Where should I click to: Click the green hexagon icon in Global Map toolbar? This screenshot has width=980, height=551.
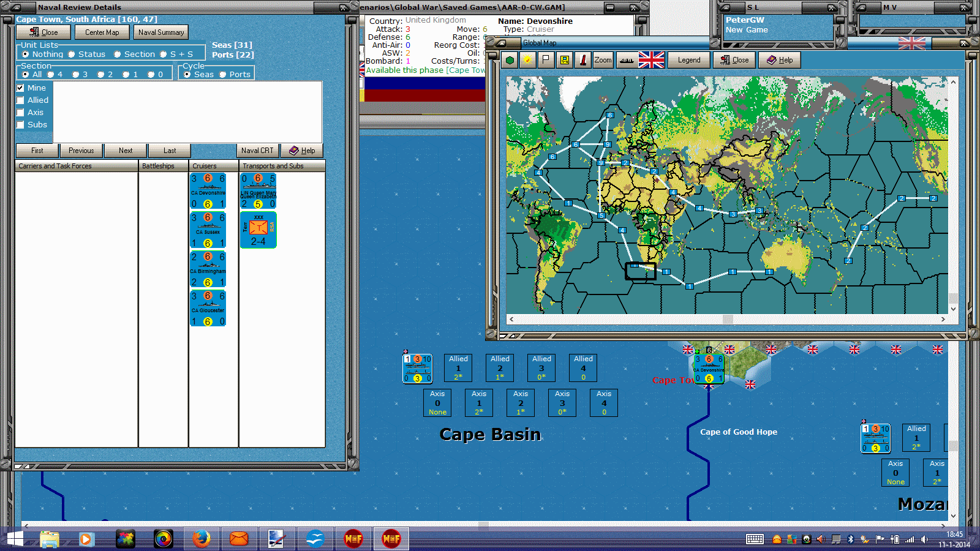pyautogui.click(x=510, y=60)
